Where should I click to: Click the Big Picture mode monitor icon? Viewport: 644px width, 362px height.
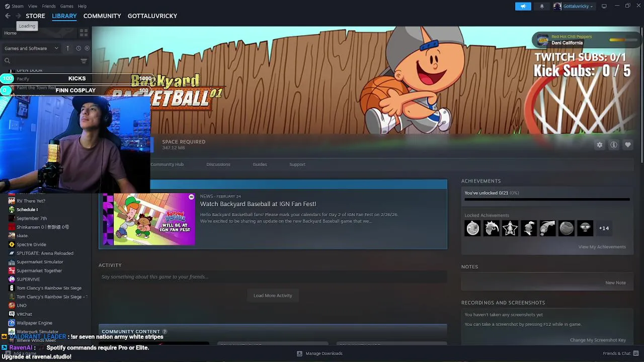604,6
